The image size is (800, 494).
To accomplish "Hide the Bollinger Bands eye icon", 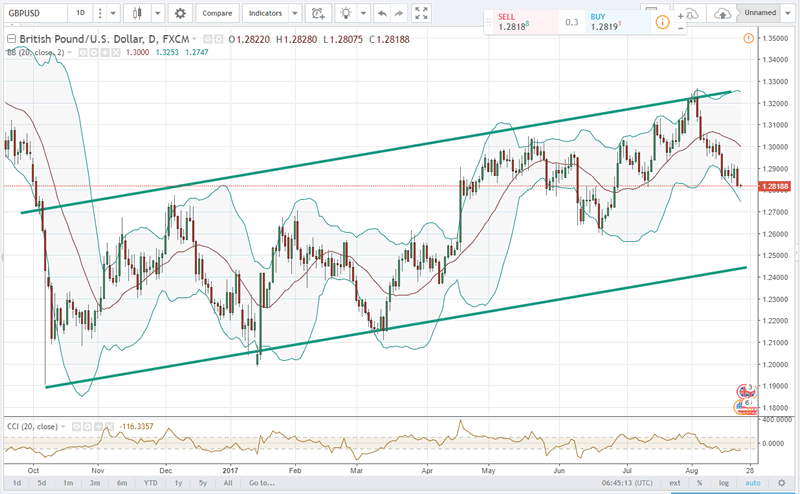I will point(83,53).
